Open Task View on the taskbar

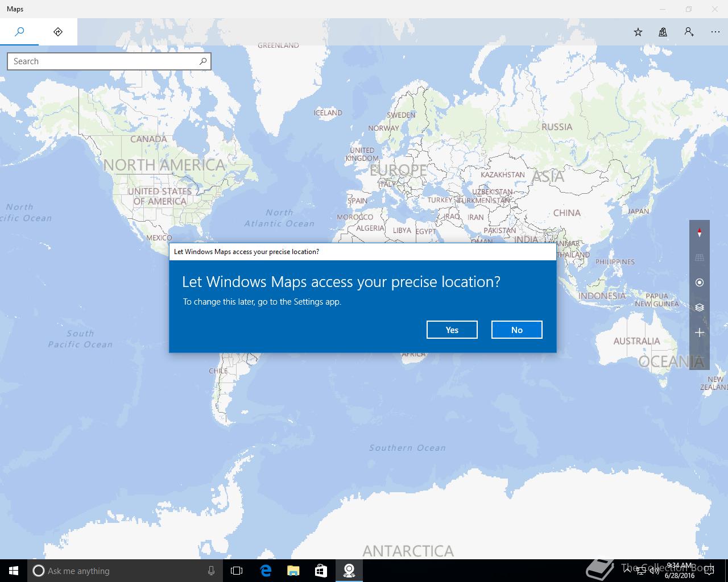click(x=237, y=571)
